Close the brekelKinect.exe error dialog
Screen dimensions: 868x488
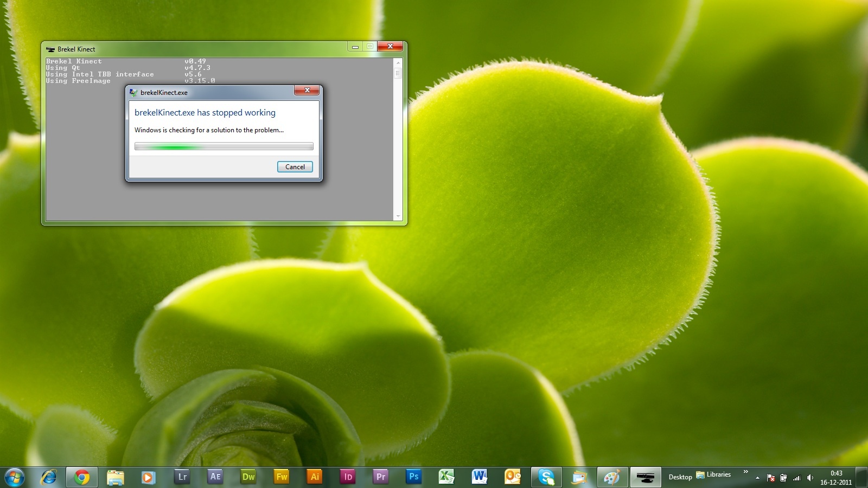[x=307, y=90]
